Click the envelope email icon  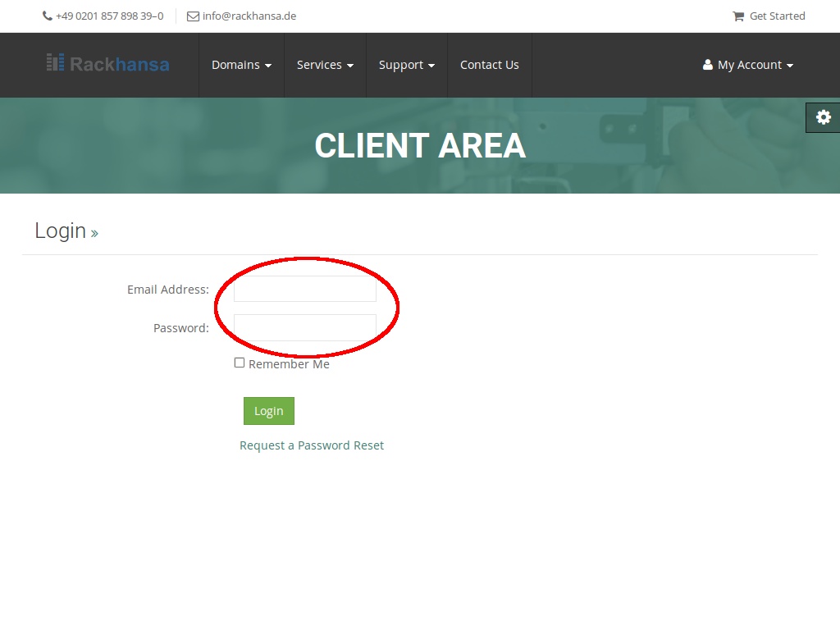193,16
